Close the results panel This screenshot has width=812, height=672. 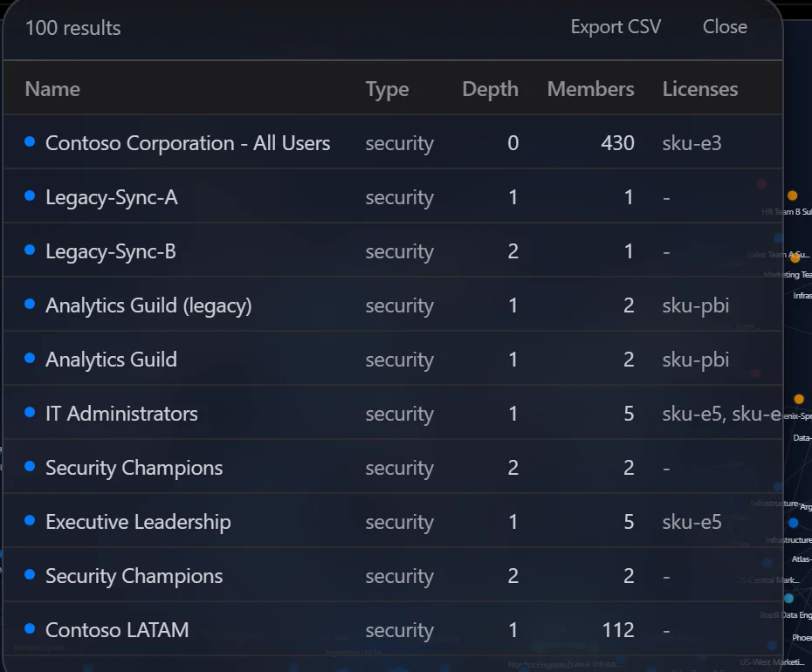[x=725, y=27]
